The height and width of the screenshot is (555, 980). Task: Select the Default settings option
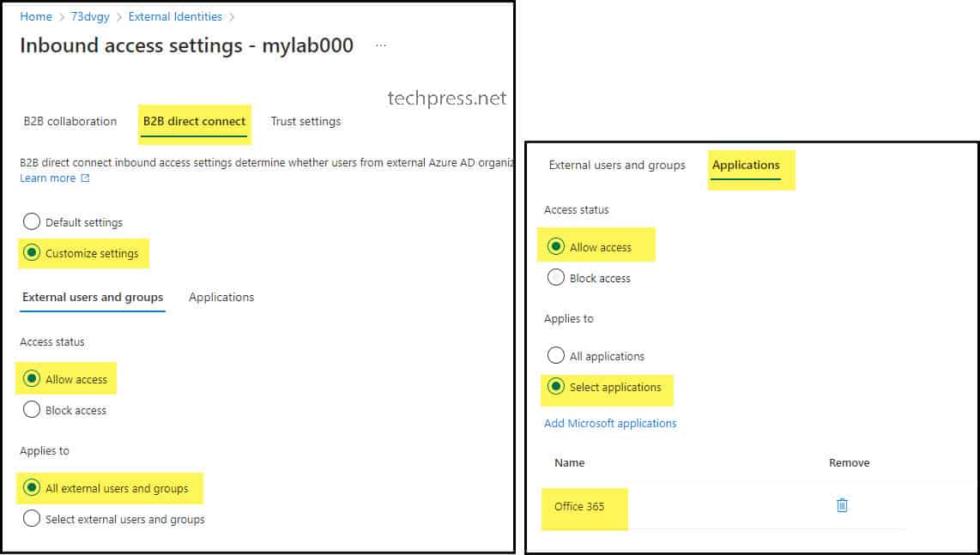32,221
